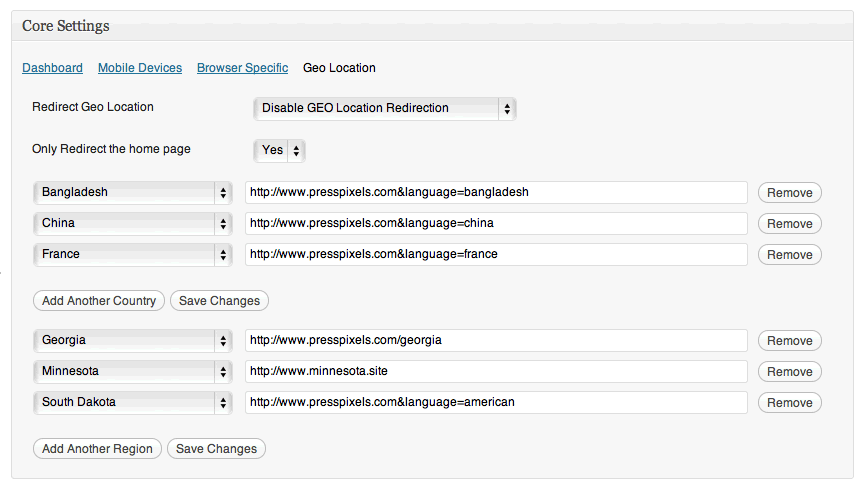
Task: Open the South Dakota region dropdown
Action: (x=133, y=402)
